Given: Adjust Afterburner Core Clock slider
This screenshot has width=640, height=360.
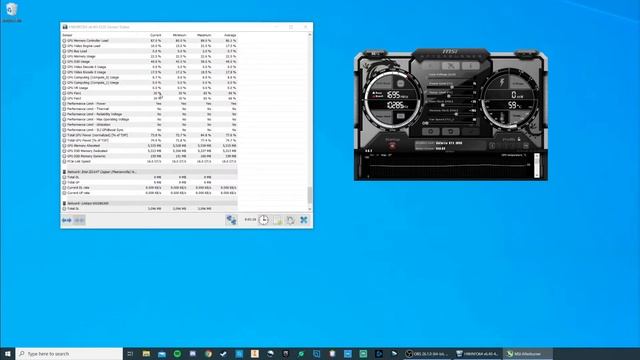Looking at the screenshot, I should click(443, 105).
